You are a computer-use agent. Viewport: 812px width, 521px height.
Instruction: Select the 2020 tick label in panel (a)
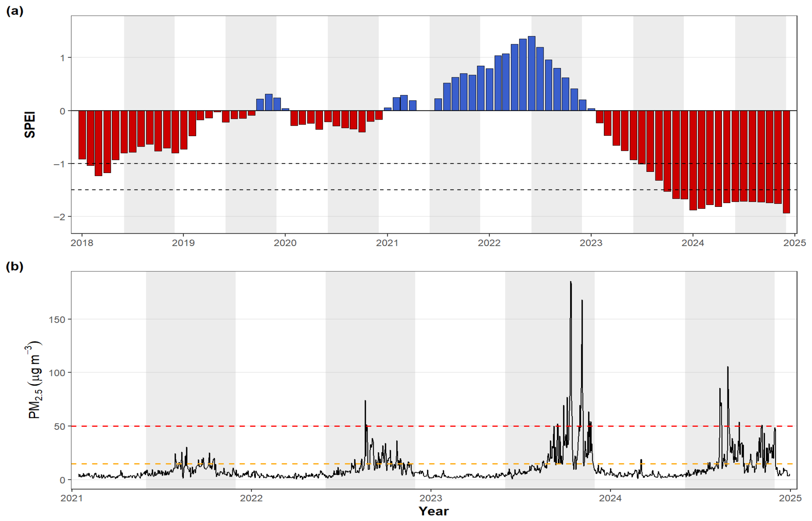pyautogui.click(x=285, y=243)
